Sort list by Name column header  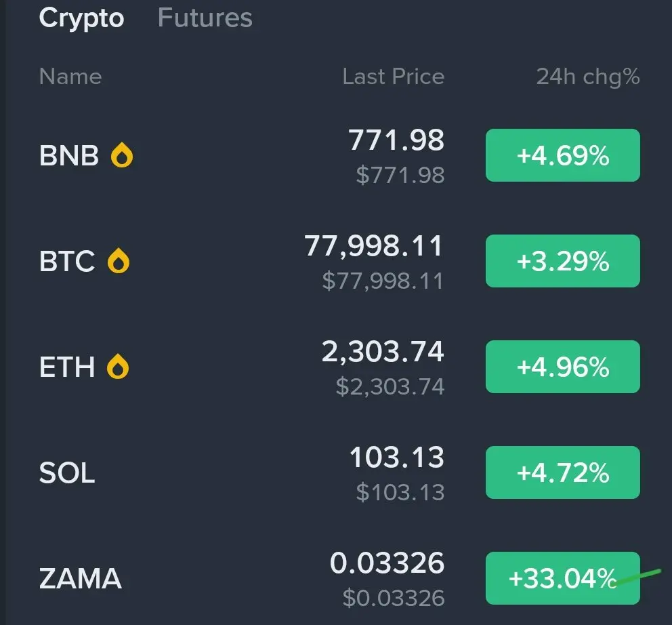coord(70,77)
